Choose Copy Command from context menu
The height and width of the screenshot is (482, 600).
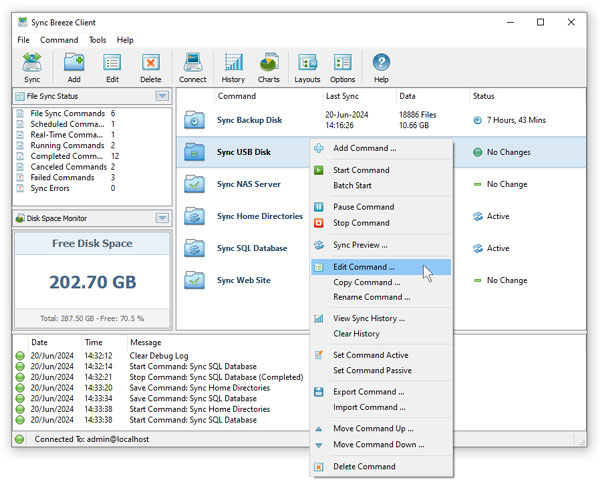[381, 282]
